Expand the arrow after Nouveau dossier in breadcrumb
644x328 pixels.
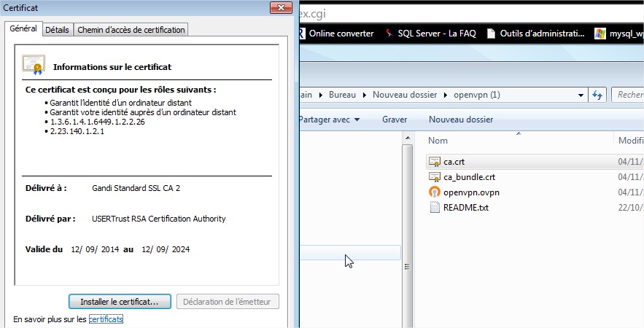pos(445,95)
